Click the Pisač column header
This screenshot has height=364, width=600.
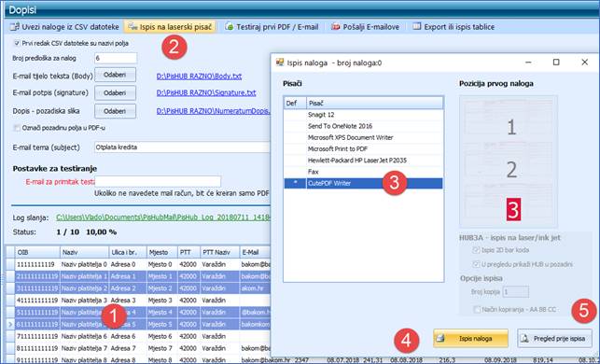(375, 103)
